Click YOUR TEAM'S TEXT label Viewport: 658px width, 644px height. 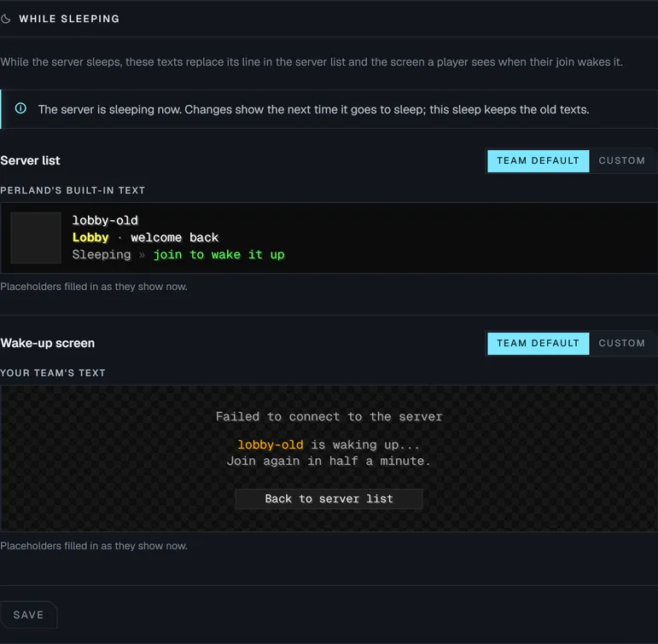tap(53, 373)
